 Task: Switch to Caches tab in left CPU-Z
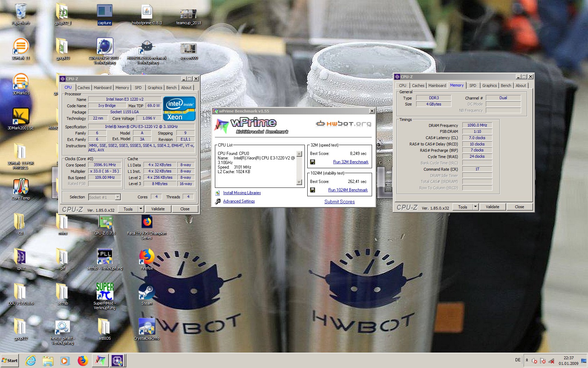tap(84, 88)
